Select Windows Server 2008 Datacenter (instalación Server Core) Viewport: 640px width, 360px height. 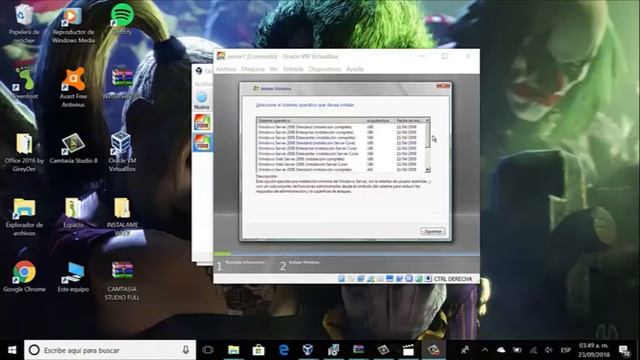pyautogui.click(x=341, y=153)
